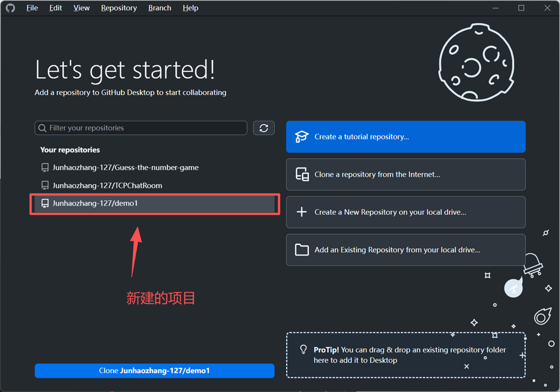
Task: Minimize the GitHub Desktop window
Action: pyautogui.click(x=495, y=8)
